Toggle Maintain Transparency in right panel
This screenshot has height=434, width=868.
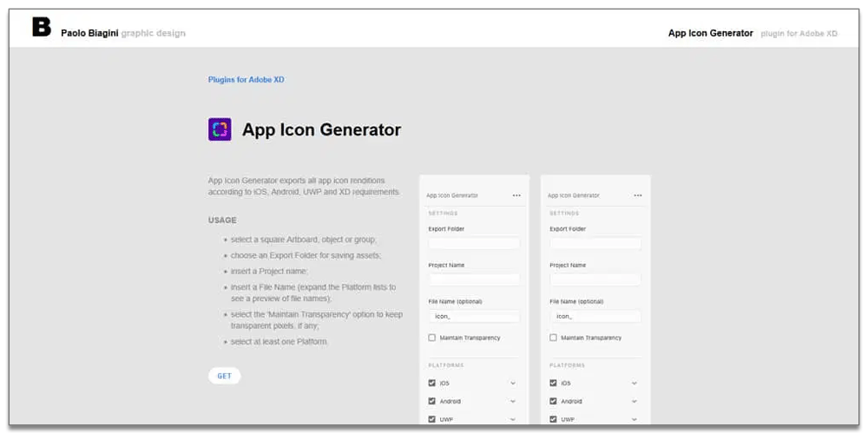click(x=553, y=338)
